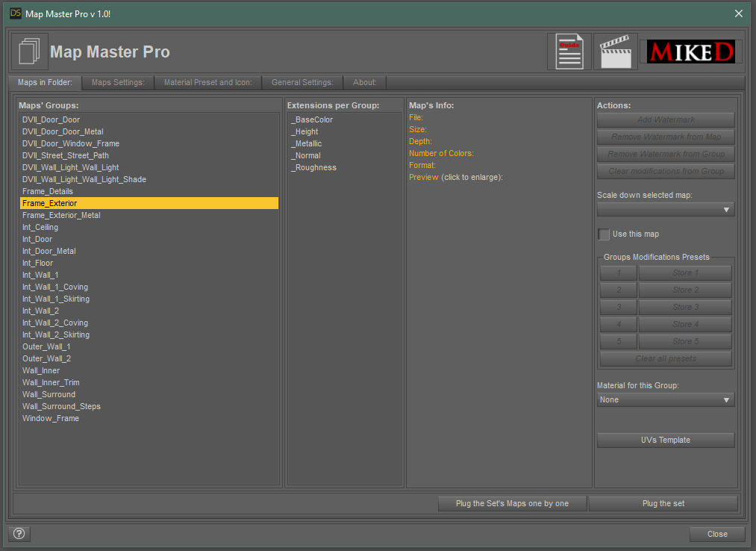This screenshot has width=756, height=551.
Task: Click the DS icon in the title bar
Action: tap(16, 13)
